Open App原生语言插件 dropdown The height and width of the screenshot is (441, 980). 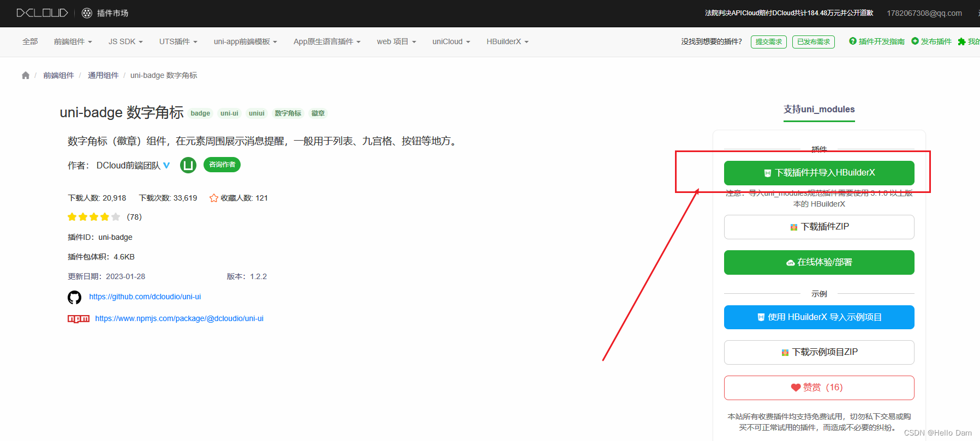[327, 41]
